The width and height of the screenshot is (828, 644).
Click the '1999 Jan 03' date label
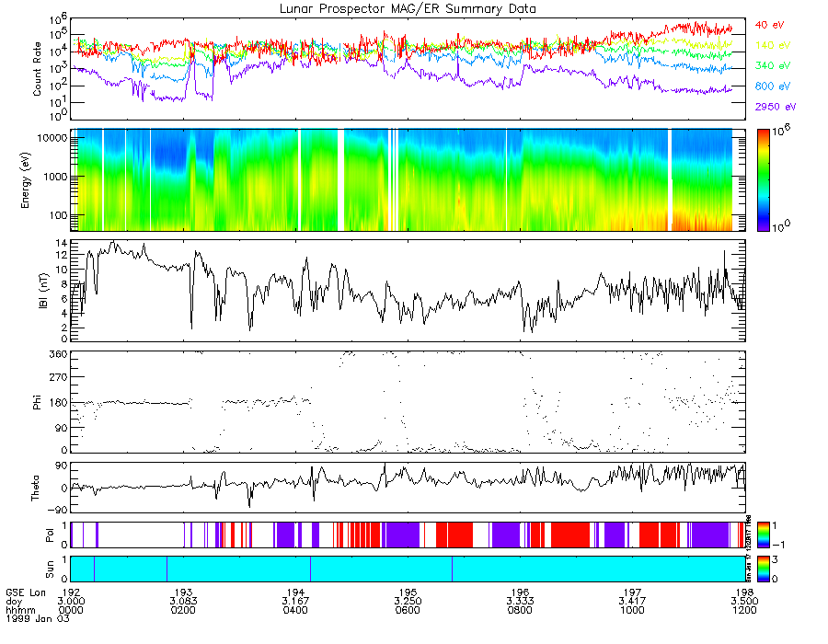tap(38, 618)
